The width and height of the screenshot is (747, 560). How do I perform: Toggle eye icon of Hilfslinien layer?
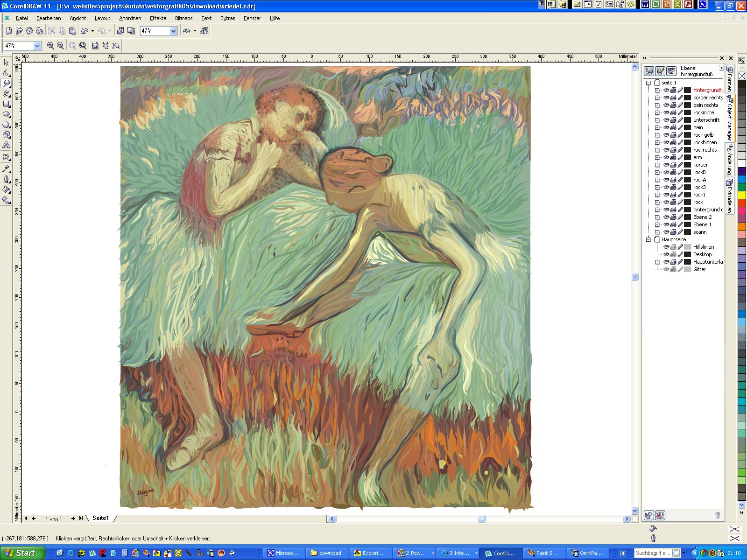click(666, 247)
